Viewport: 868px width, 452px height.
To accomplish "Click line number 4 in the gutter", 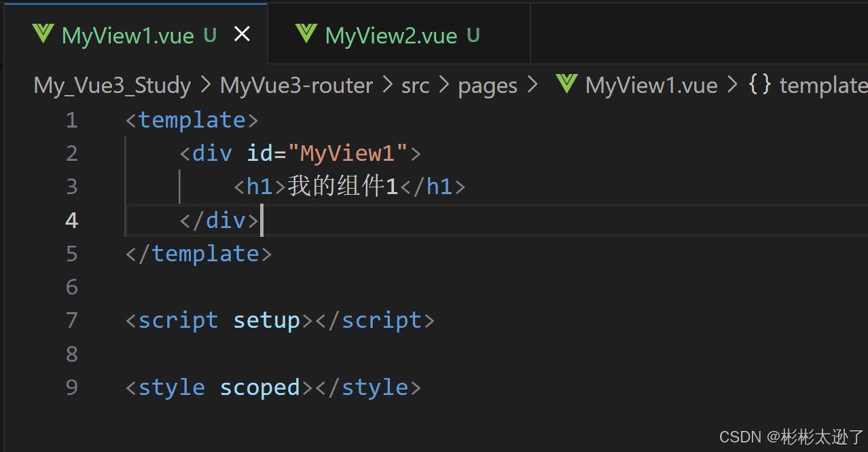I will click(71, 221).
